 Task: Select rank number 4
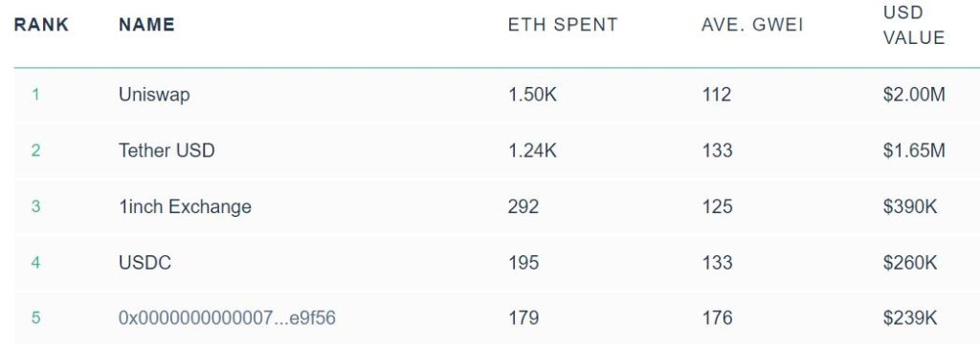[35, 263]
